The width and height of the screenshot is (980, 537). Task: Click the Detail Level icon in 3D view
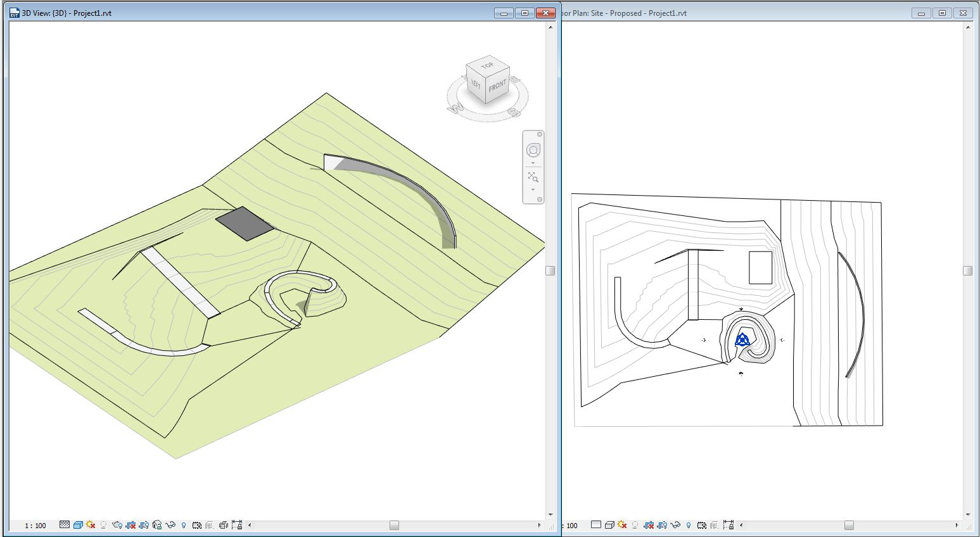coord(65,525)
